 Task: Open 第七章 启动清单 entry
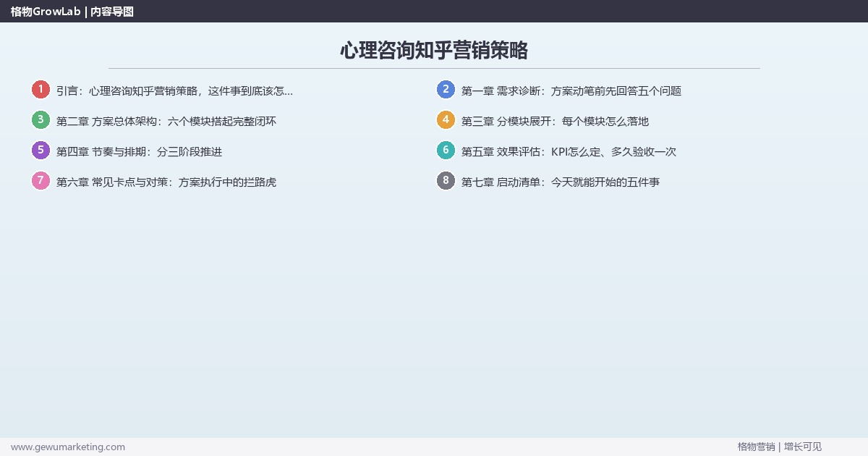coord(561,182)
